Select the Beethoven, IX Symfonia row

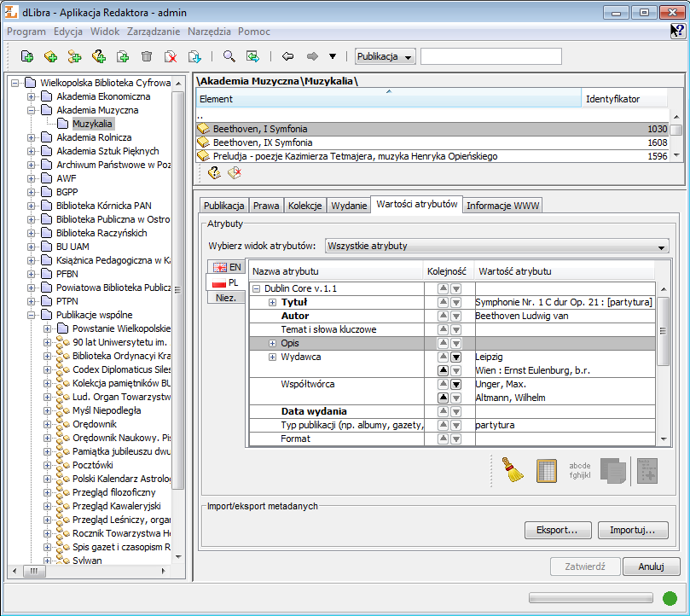pos(432,142)
